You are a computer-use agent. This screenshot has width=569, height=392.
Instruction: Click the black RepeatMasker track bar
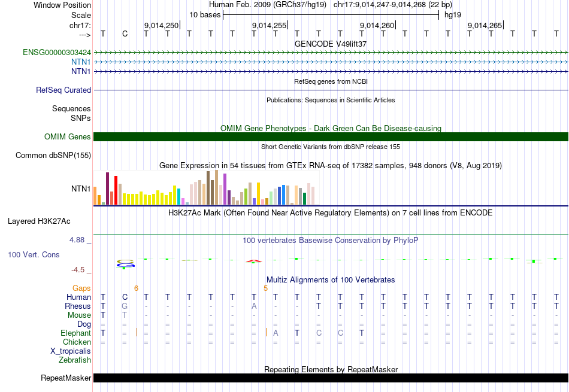click(x=331, y=378)
